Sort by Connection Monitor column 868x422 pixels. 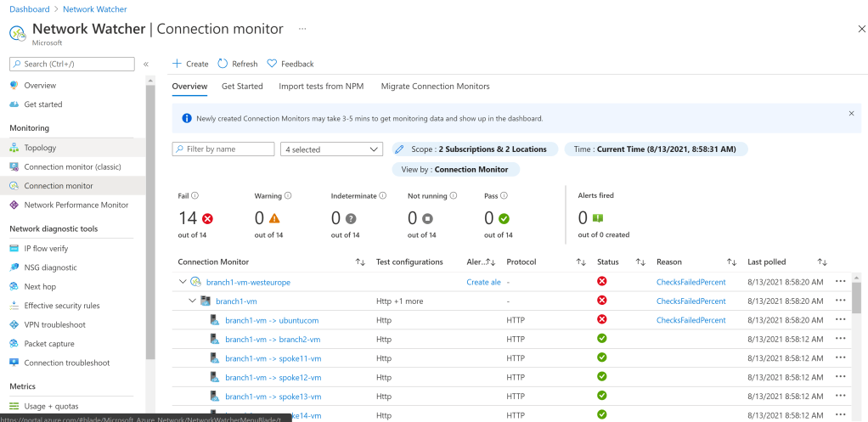coord(360,262)
